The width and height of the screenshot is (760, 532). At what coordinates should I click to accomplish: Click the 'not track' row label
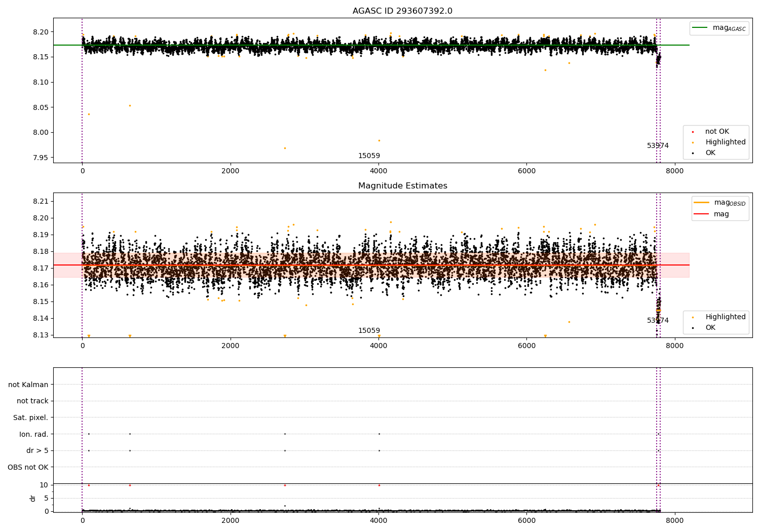pos(32,401)
